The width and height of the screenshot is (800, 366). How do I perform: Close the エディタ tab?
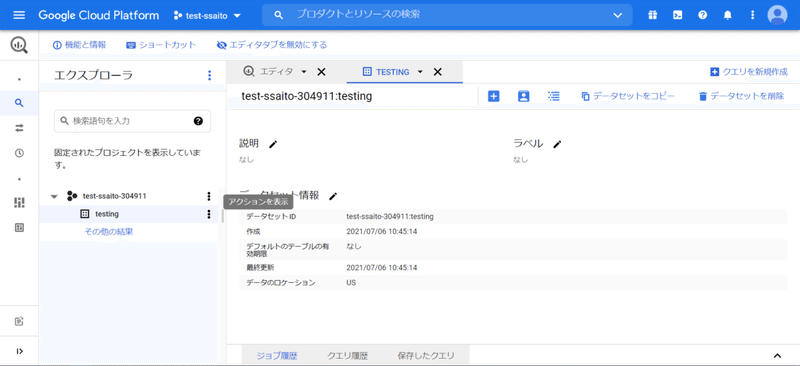[321, 72]
